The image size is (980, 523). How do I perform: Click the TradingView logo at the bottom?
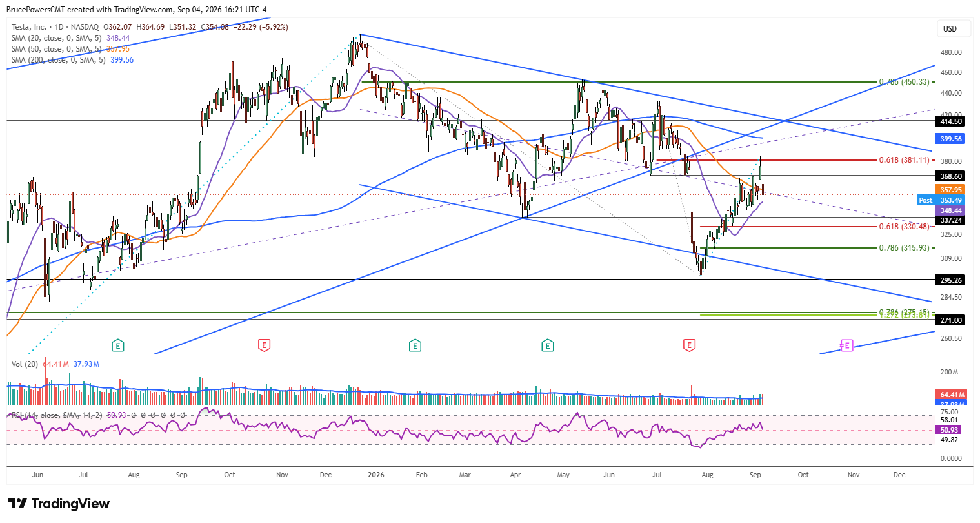click(59, 504)
